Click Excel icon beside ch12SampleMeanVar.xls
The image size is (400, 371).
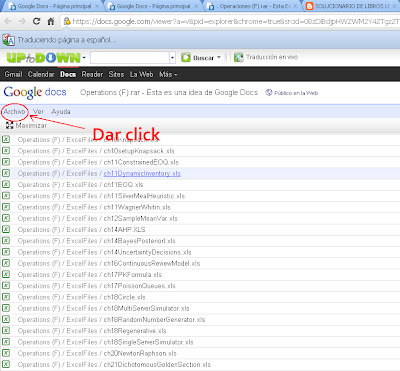6,218
